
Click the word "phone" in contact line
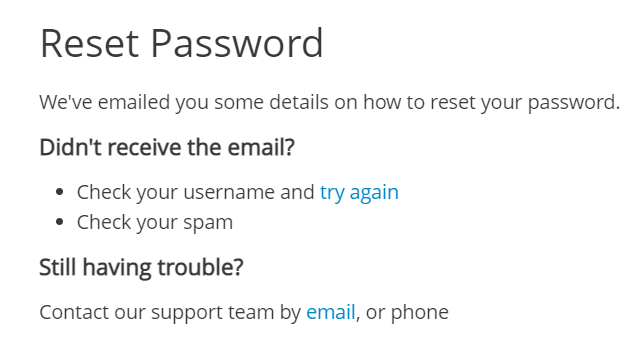(419, 312)
